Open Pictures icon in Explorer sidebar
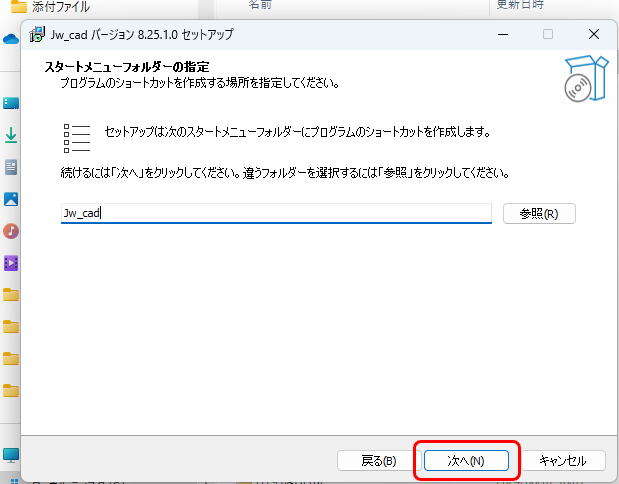Viewport: 619px width, 484px height. click(11, 198)
